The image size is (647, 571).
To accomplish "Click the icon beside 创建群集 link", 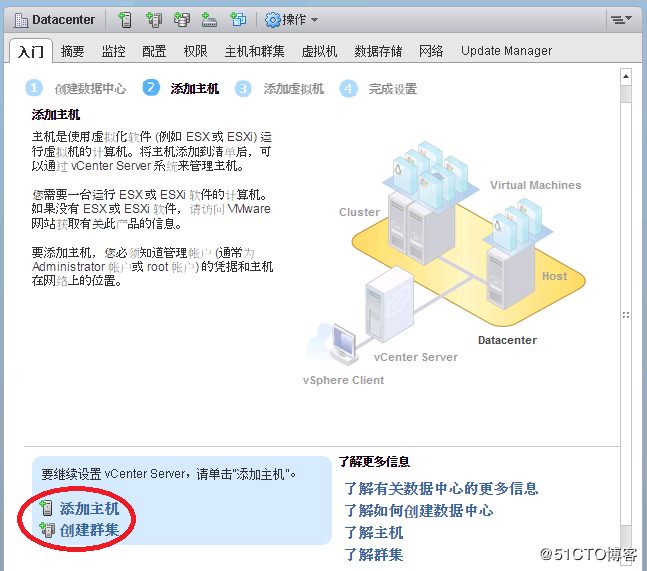I will (x=47, y=530).
